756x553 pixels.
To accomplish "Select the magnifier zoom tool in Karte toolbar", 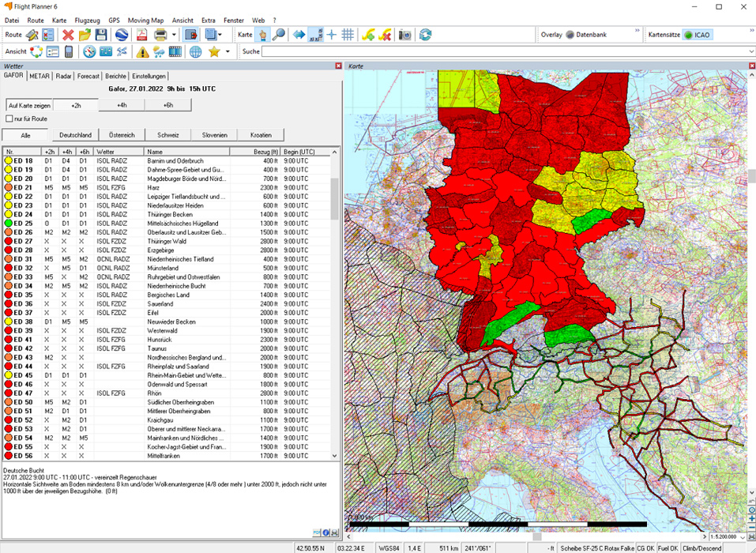I will [x=278, y=35].
